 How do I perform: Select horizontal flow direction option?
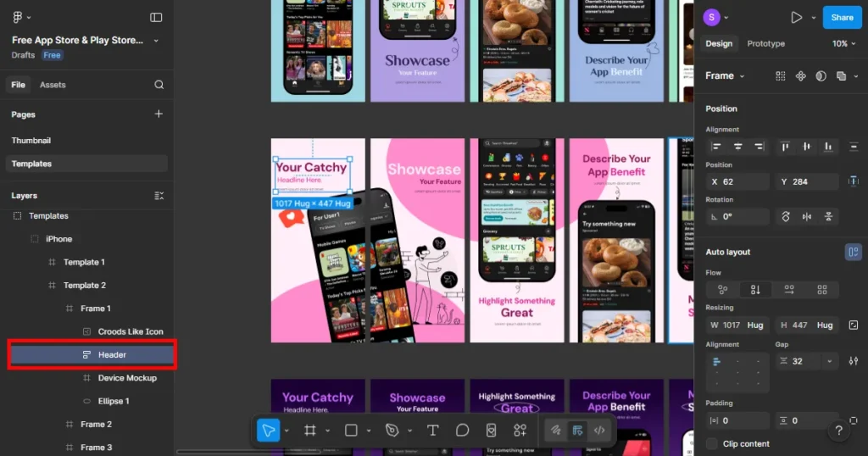tap(789, 289)
